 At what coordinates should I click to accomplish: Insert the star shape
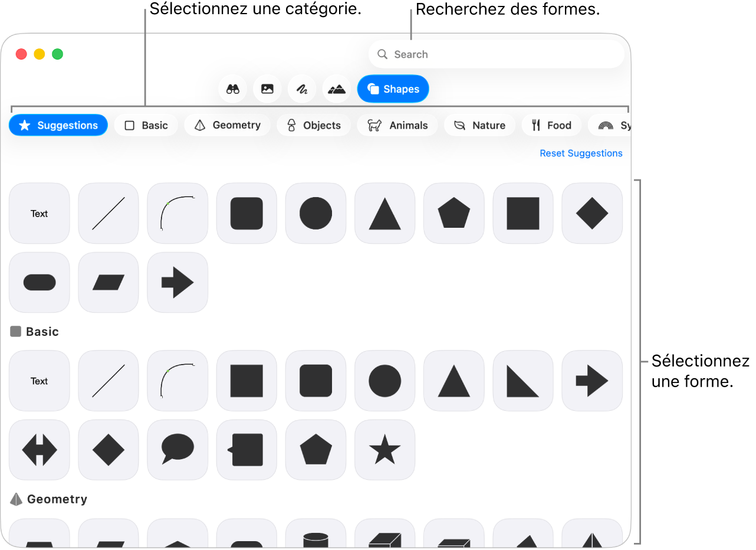[x=384, y=450]
